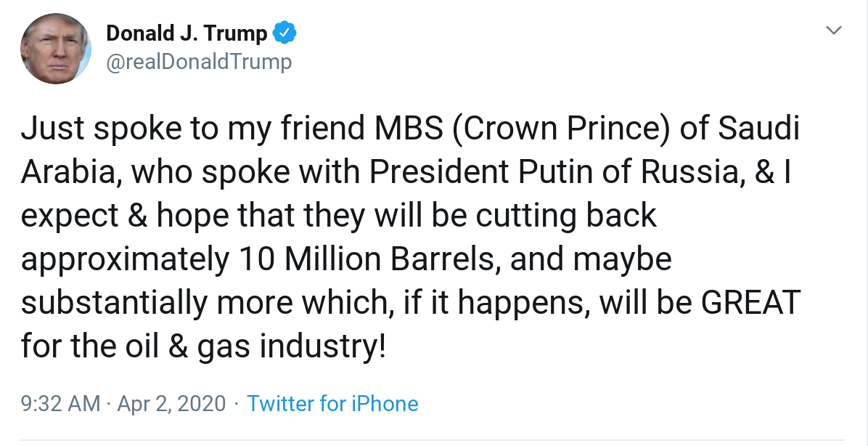This screenshot has height=446, width=868.
Task: Click the Apr 2, 2020 date
Action: 173,404
